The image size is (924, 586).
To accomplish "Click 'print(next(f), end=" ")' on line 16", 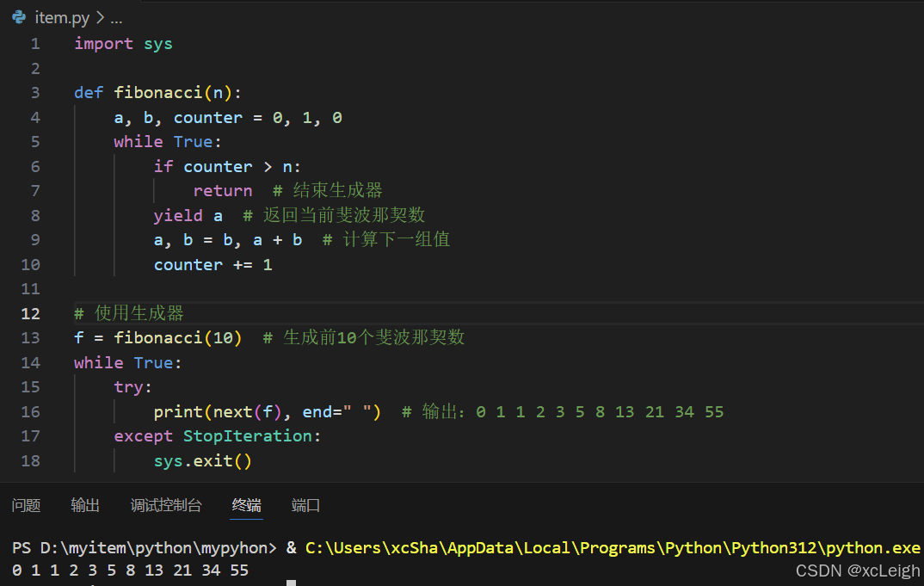I will (x=268, y=411).
